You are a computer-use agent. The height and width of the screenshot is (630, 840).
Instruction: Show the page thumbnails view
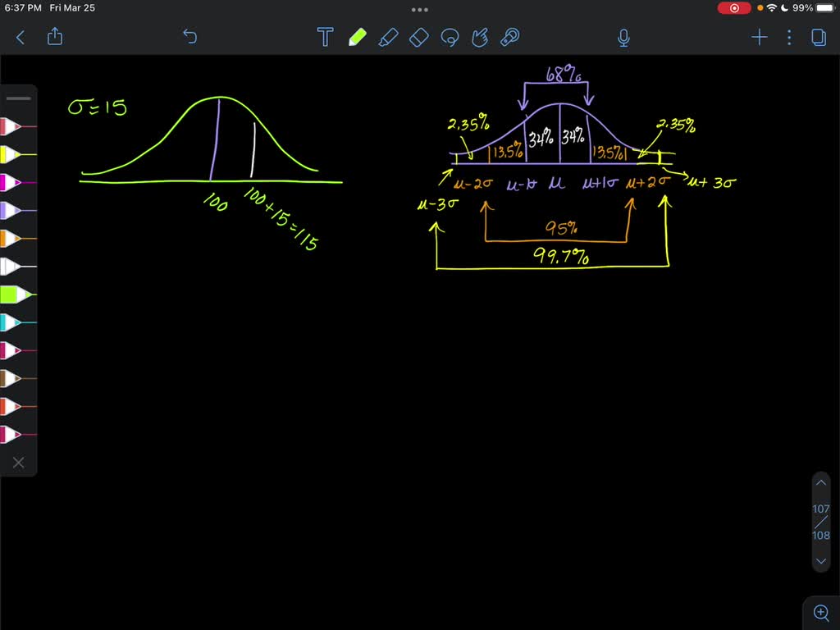tap(818, 37)
